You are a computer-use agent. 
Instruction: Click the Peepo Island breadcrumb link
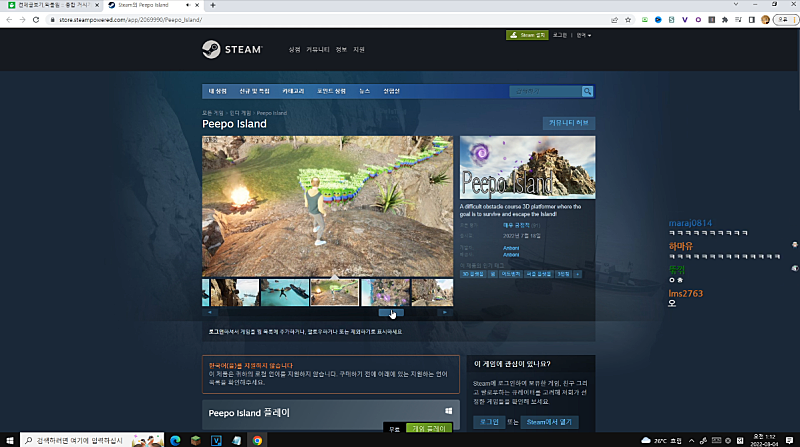click(x=271, y=113)
